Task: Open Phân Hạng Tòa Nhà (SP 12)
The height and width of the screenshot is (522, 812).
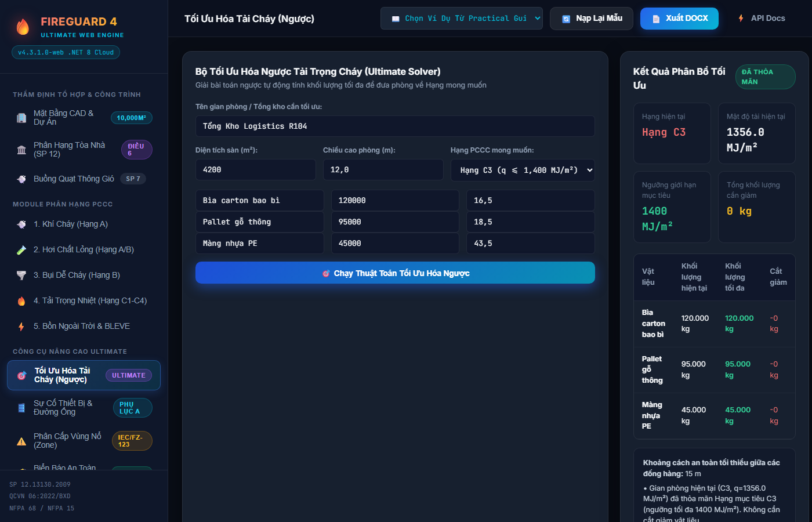Action: point(84,150)
